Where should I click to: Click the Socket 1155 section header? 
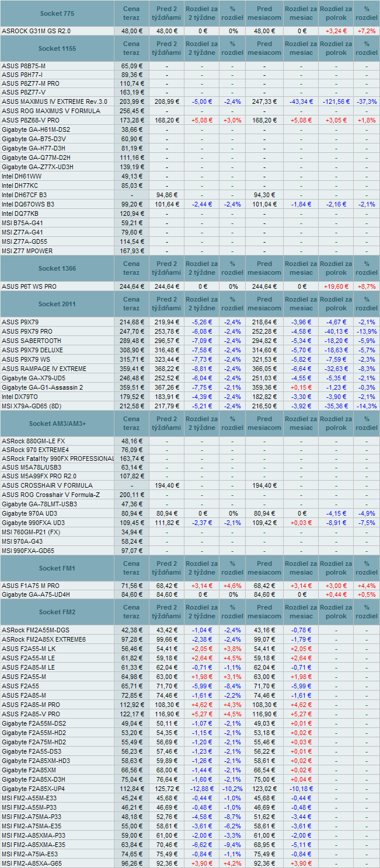(57, 49)
